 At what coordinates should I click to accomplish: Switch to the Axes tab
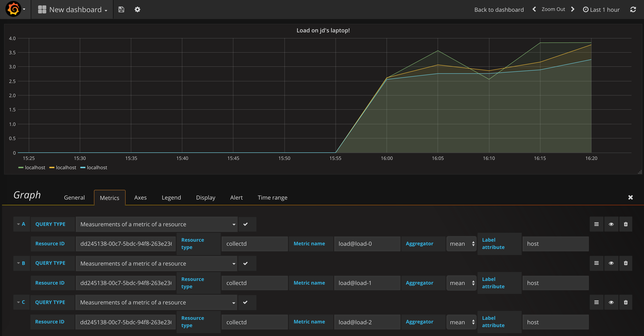[x=140, y=198]
